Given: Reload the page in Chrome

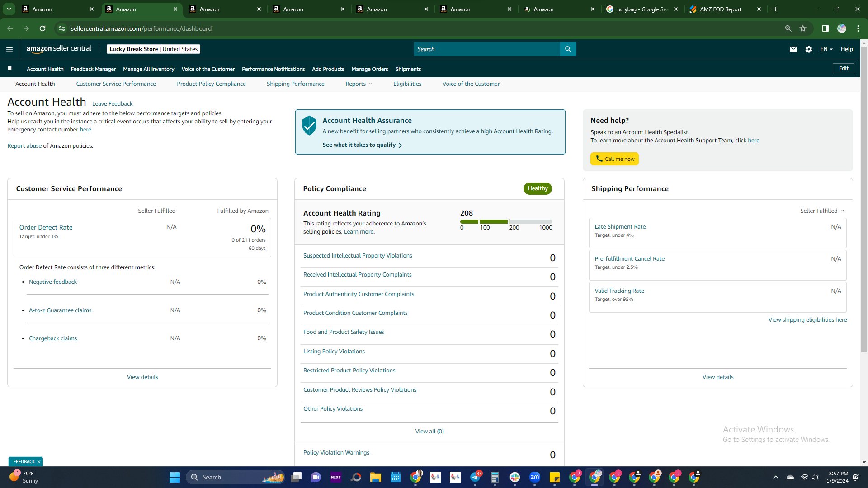Looking at the screenshot, I should pos(42,28).
